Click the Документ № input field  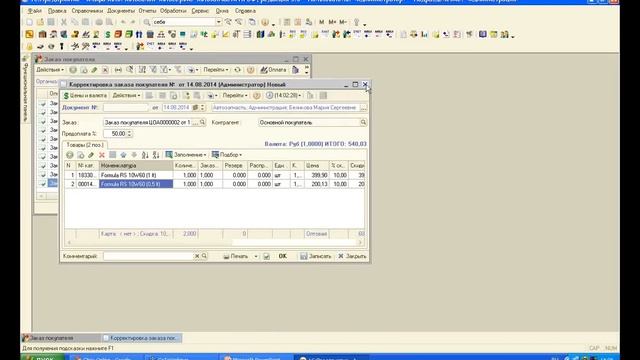click(126, 108)
